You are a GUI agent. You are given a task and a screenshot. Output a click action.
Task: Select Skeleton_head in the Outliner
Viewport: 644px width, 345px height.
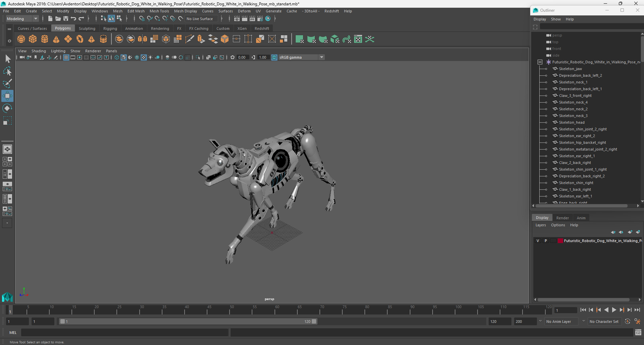[572, 122]
